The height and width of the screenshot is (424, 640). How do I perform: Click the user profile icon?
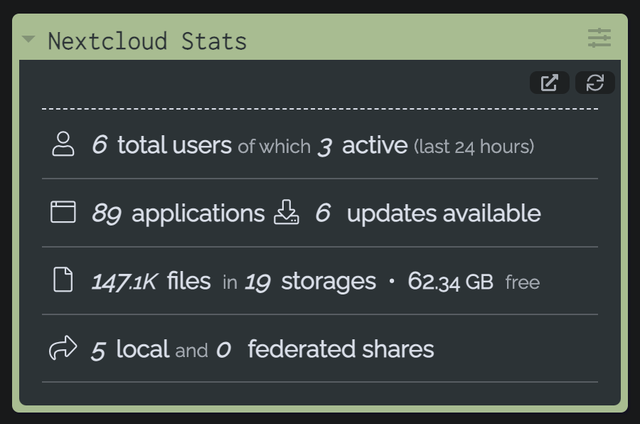coord(63,144)
